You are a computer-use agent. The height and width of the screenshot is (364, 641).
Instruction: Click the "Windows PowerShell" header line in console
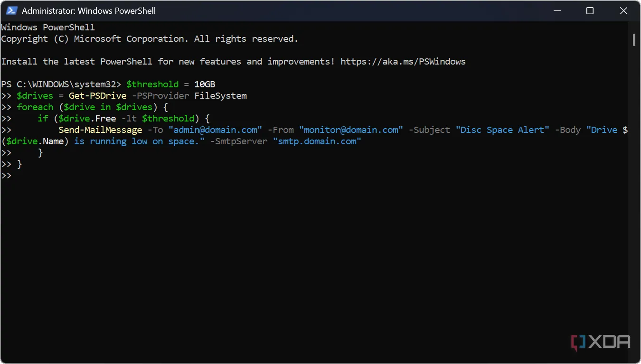coord(48,28)
